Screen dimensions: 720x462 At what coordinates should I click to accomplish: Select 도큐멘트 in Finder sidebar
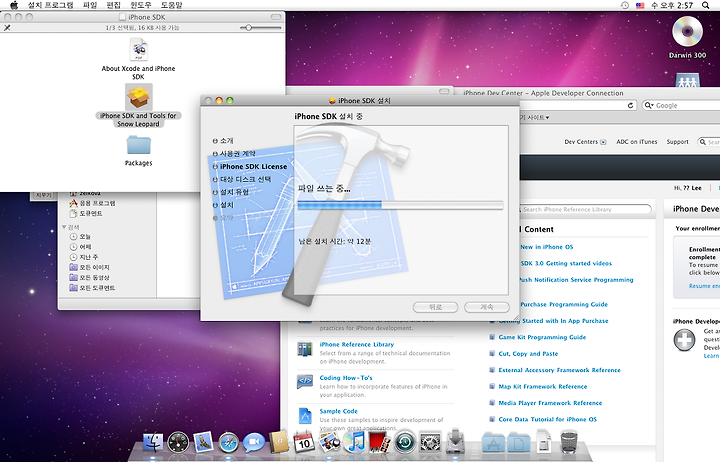click(86, 214)
